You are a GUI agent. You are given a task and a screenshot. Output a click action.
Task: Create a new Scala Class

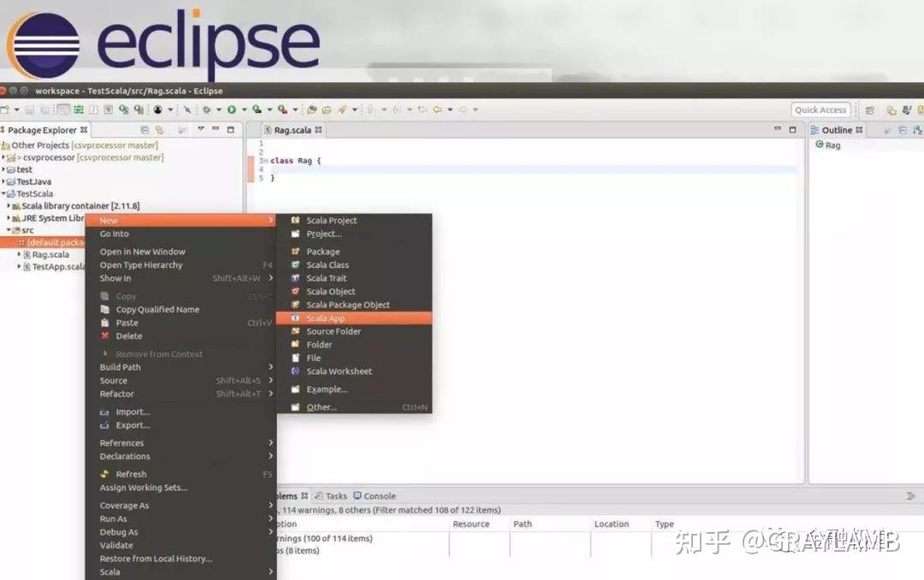tap(329, 264)
